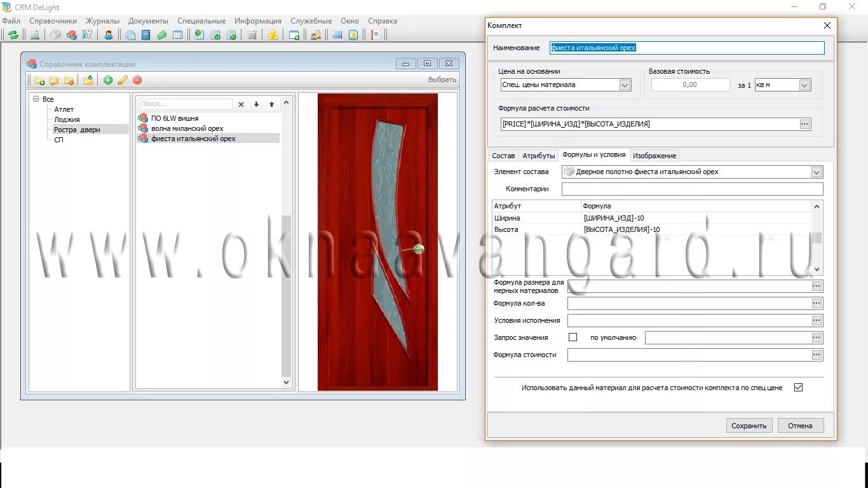The image size is (868, 488).
Task: Toggle the Запрос значения checkbox
Action: [x=573, y=337]
